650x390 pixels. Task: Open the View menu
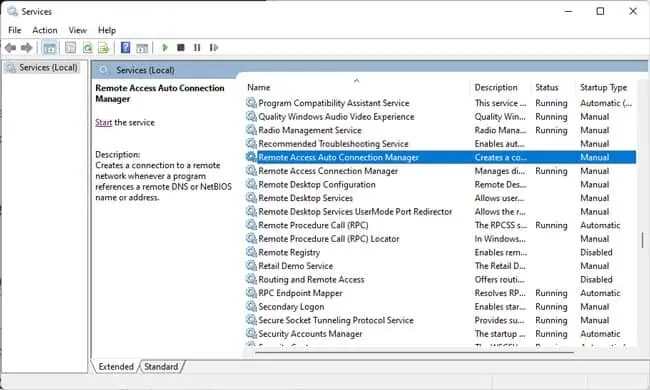click(x=78, y=30)
